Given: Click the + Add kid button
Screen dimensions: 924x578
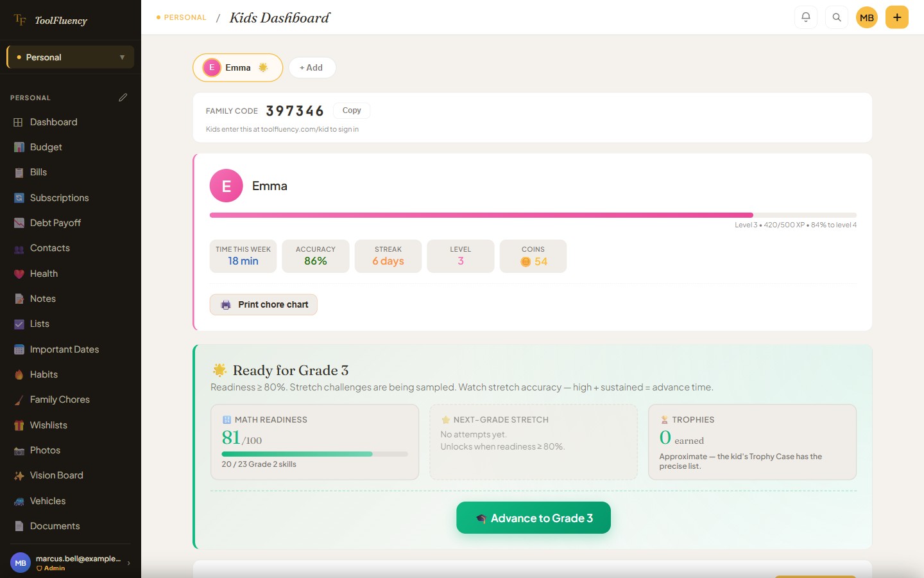Looking at the screenshot, I should pos(312,67).
